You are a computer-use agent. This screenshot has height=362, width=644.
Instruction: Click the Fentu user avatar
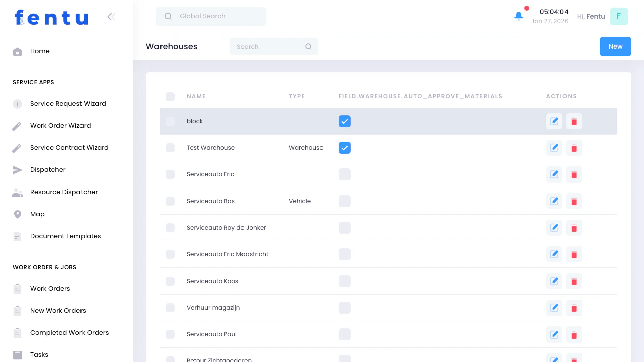pyautogui.click(x=619, y=16)
